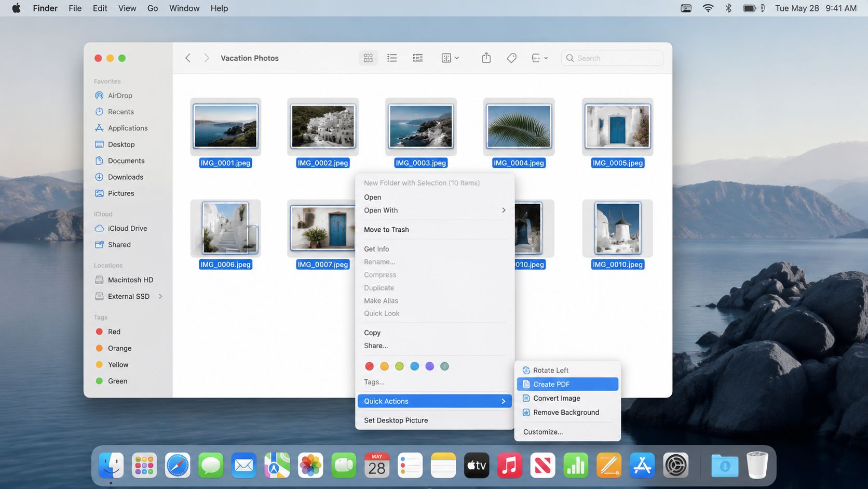
Task: Click the Share toolbar icon
Action: coord(486,58)
